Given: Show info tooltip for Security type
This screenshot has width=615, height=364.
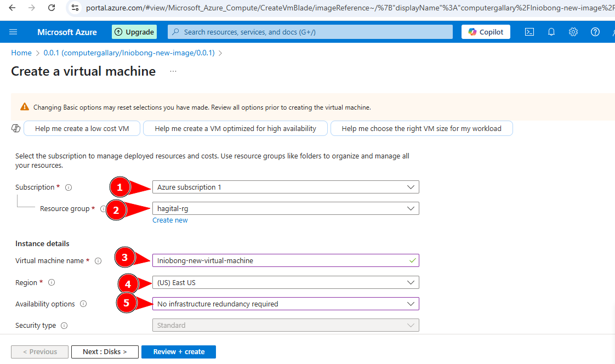Looking at the screenshot, I should point(64,326).
